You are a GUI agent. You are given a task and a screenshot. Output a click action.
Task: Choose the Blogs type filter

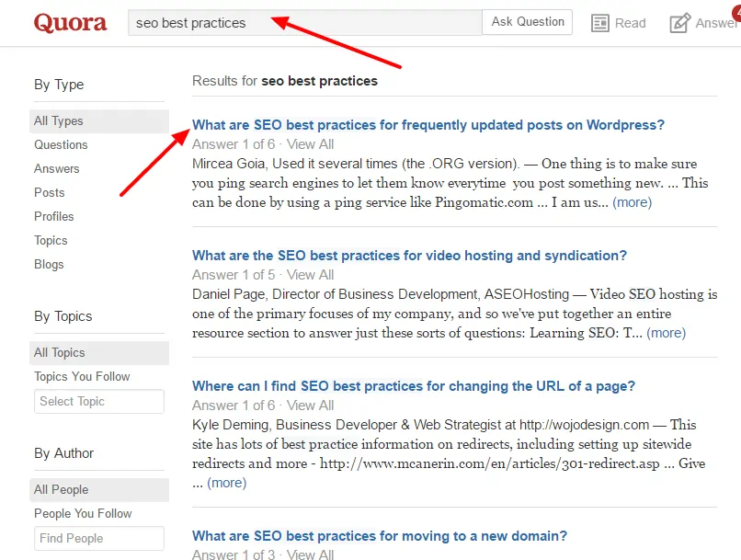[50, 265]
